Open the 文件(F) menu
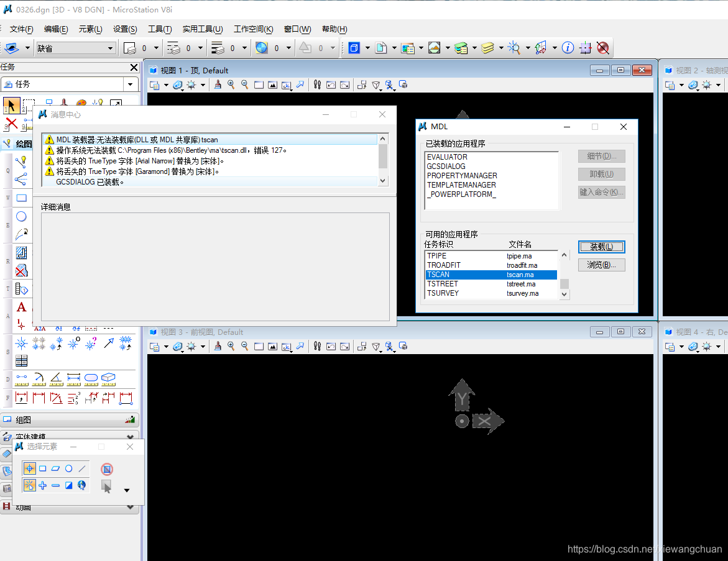Screen dimensions: 728x561 [x=21, y=29]
